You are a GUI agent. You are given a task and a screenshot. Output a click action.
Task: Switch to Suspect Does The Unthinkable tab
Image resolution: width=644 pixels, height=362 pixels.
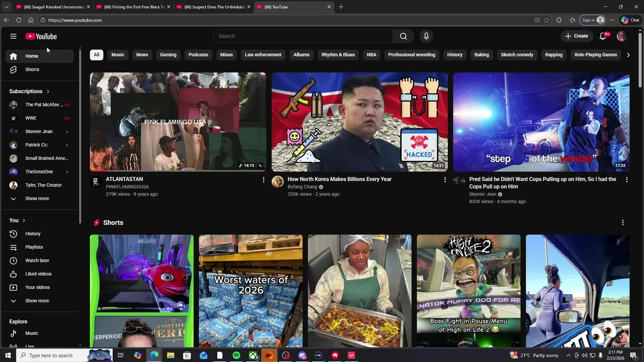tap(214, 7)
